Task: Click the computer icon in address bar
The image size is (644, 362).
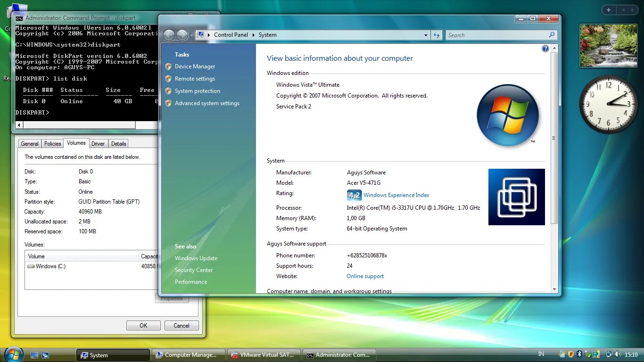Action: (200, 35)
